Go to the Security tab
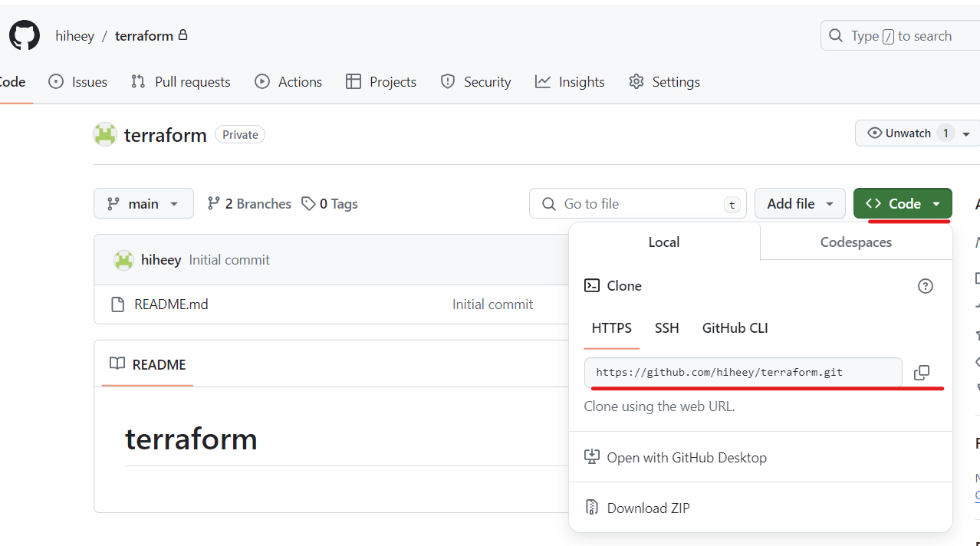 [475, 82]
